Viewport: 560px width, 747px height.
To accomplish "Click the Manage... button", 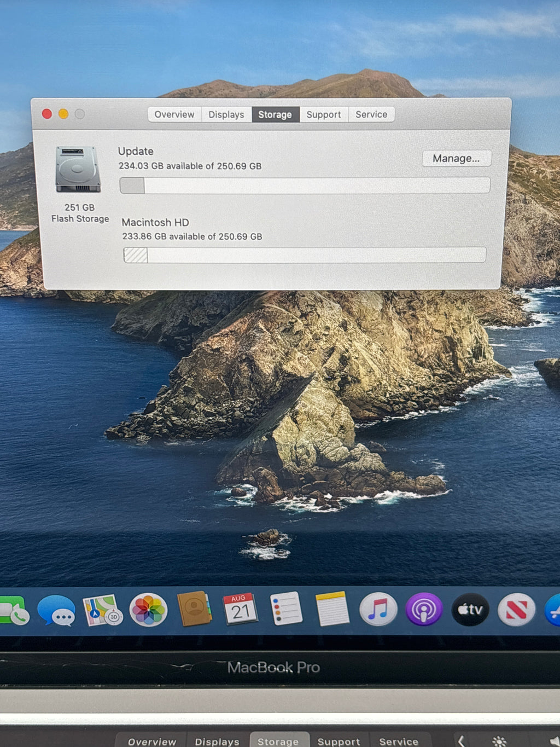I will pyautogui.click(x=456, y=158).
